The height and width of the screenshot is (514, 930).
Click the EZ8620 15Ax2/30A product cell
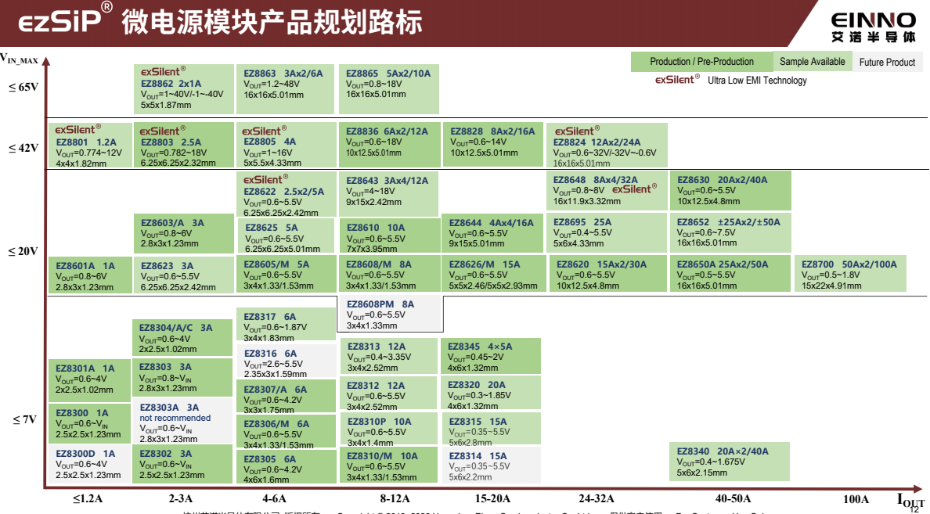pyautogui.click(x=608, y=274)
